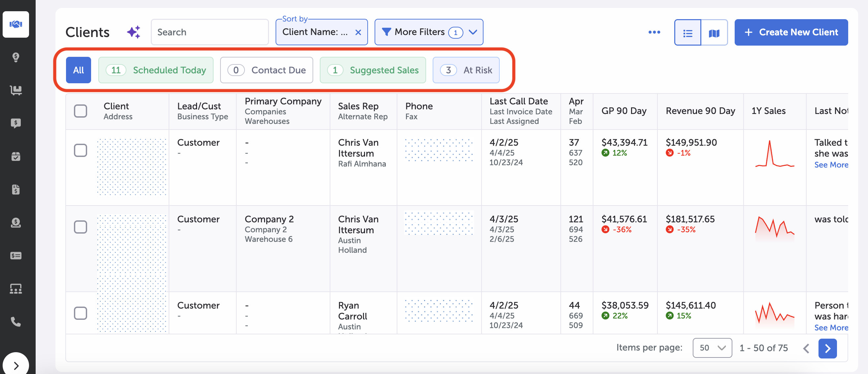Open the phone icon in sidebar
Image resolution: width=868 pixels, height=374 pixels.
pos(16,322)
